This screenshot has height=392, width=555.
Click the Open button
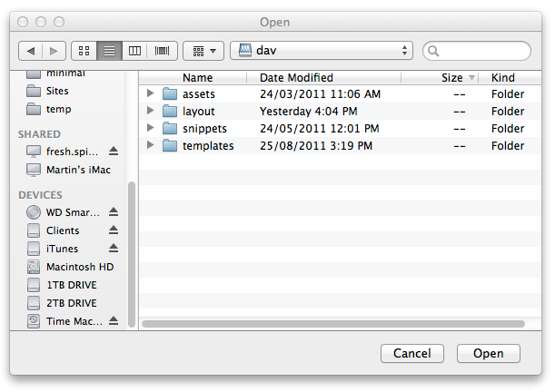pyautogui.click(x=489, y=353)
